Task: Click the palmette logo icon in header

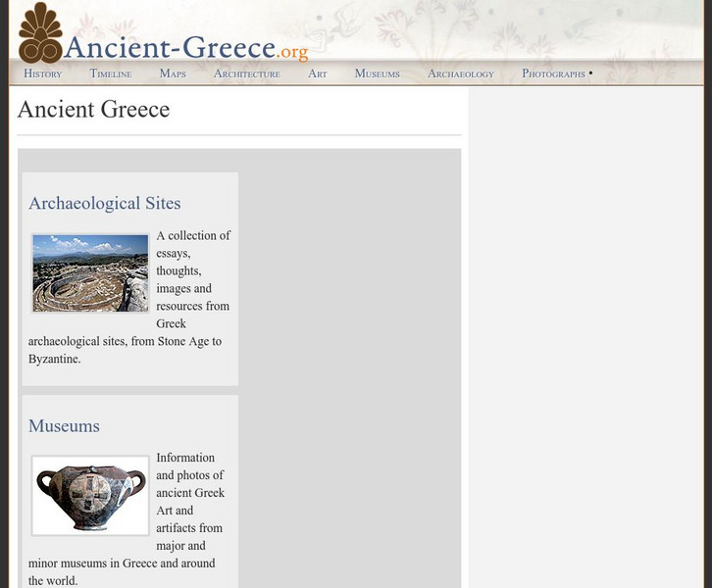Action: coord(40,32)
